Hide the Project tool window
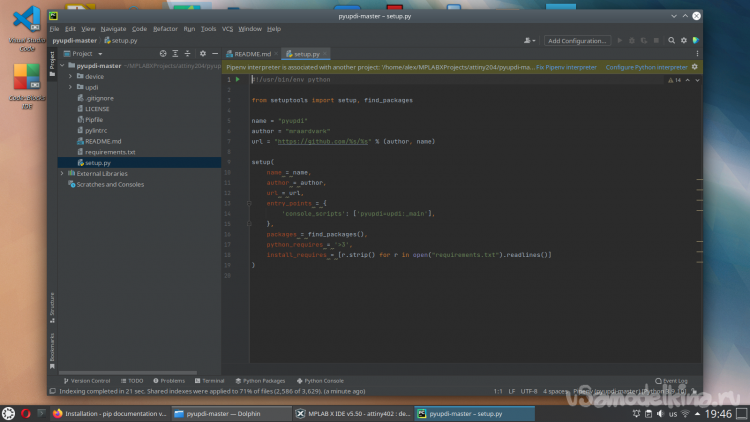The width and height of the screenshot is (750, 422). click(x=215, y=53)
